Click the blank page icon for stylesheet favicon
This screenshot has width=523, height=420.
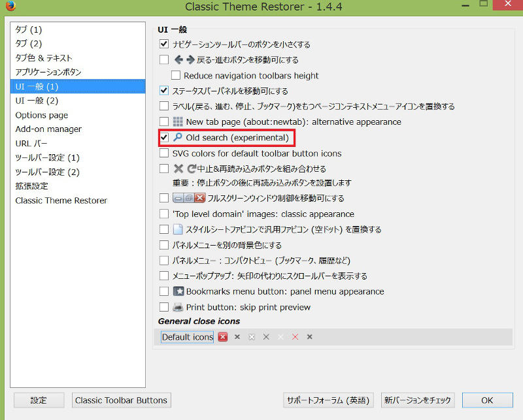pos(178,229)
